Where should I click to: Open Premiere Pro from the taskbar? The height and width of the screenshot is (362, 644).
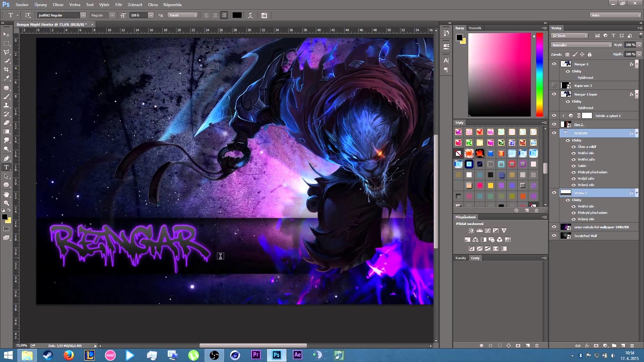[256, 355]
